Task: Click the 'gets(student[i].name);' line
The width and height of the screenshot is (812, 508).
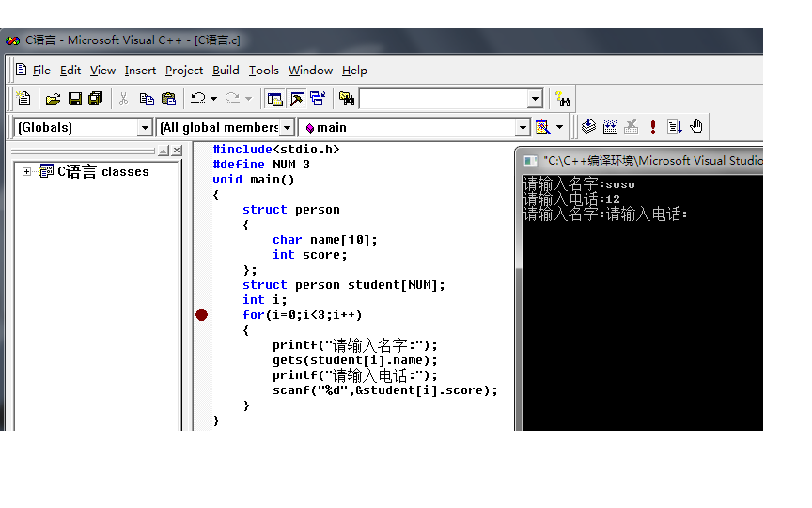Action: [354, 359]
